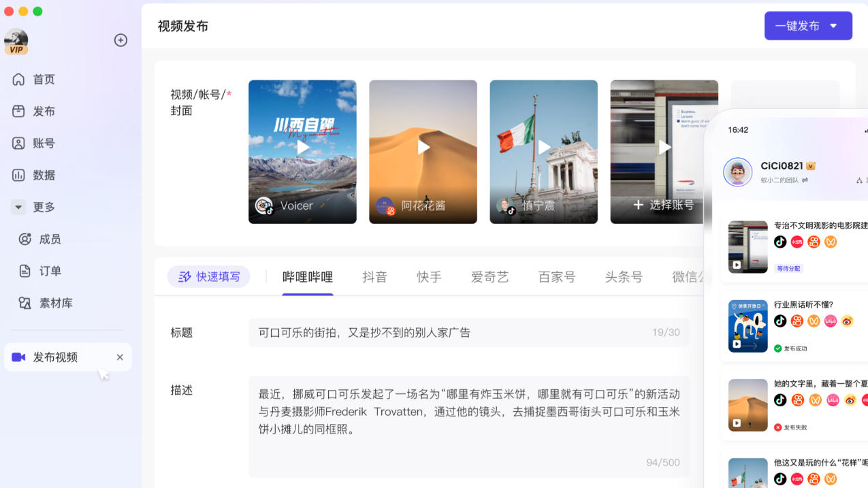Viewport: 868px width, 488px height.
Task: Select the 爱奇艺 platform tab
Action: tap(489, 277)
